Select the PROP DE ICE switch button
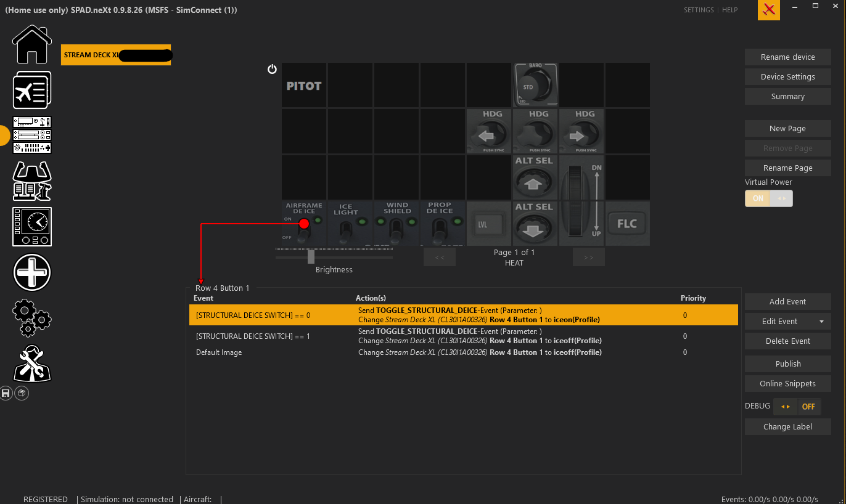846x504 pixels. coord(443,224)
